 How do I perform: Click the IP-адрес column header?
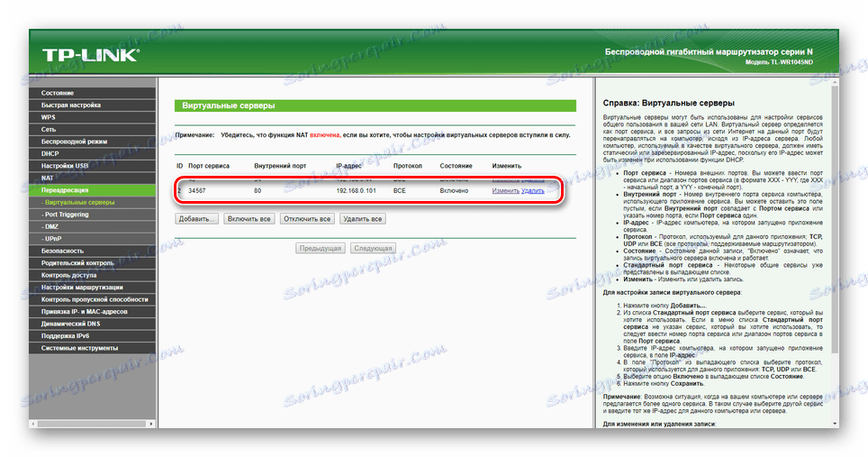348,166
